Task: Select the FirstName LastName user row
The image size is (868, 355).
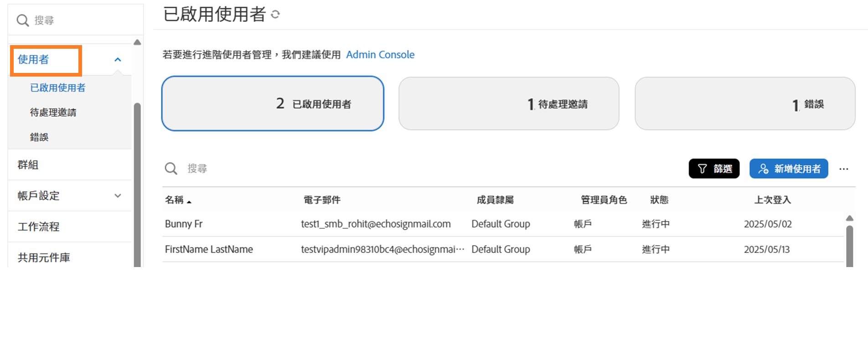Action: [x=503, y=249]
